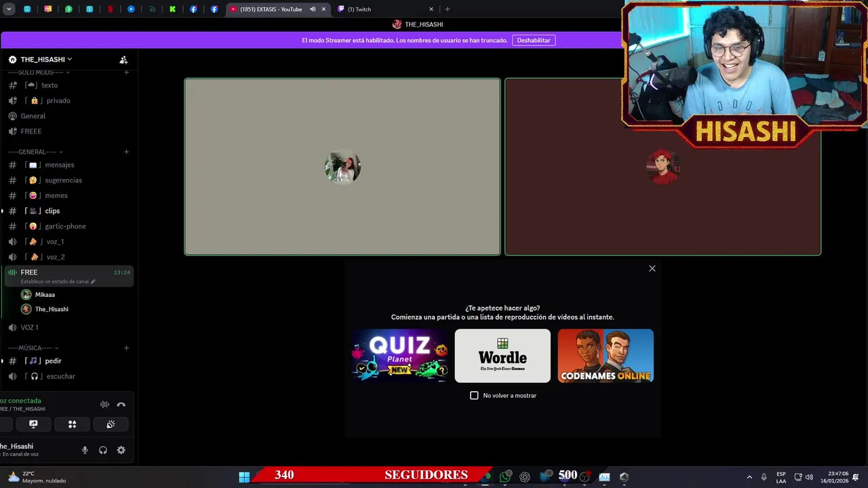Open a new browser tab
This screenshot has height=488, width=868.
pyautogui.click(x=447, y=9)
